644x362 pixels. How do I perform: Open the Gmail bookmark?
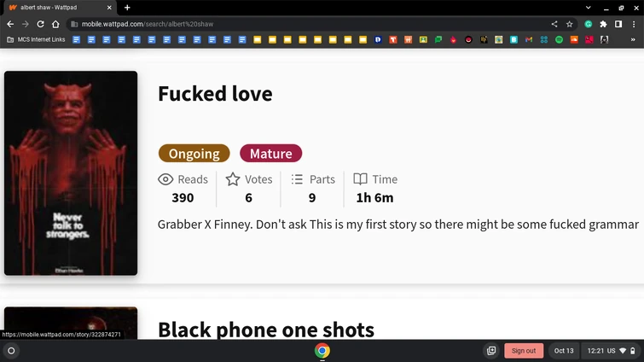coord(529,39)
